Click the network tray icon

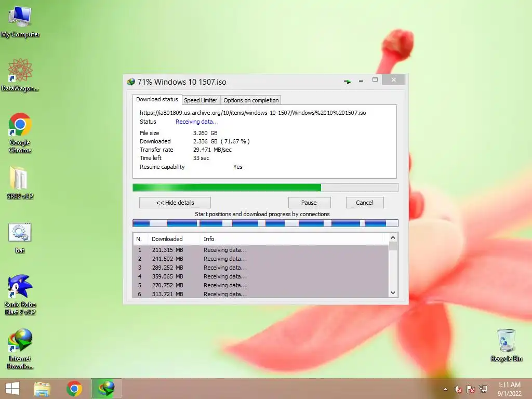tap(483, 389)
